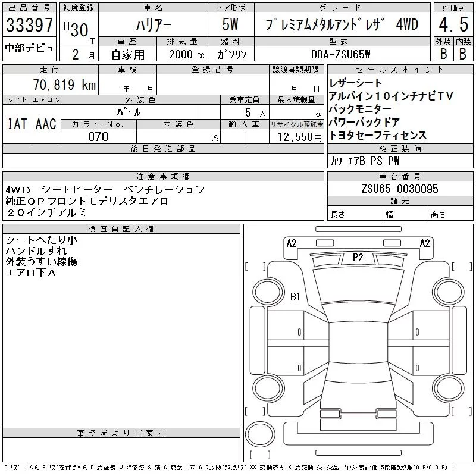Click the 中部デビュー label
476x476 pixels.
pyautogui.click(x=29, y=49)
